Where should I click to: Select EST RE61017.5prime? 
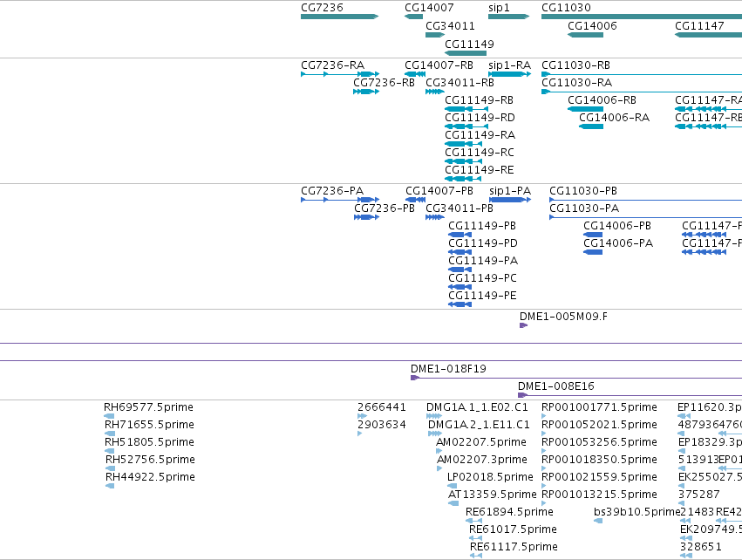pos(475,538)
